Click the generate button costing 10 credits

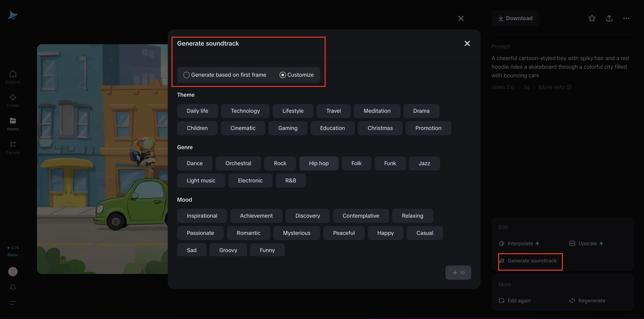pyautogui.click(x=458, y=272)
